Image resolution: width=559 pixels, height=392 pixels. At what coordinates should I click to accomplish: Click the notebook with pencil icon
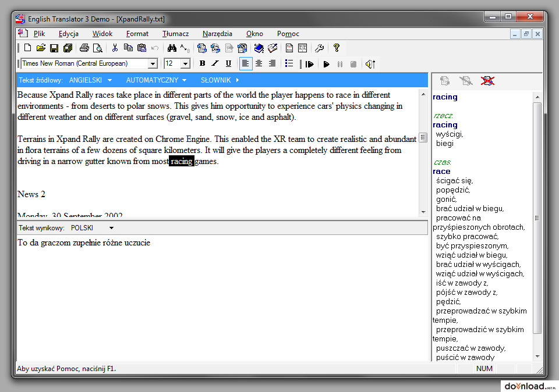(273, 48)
